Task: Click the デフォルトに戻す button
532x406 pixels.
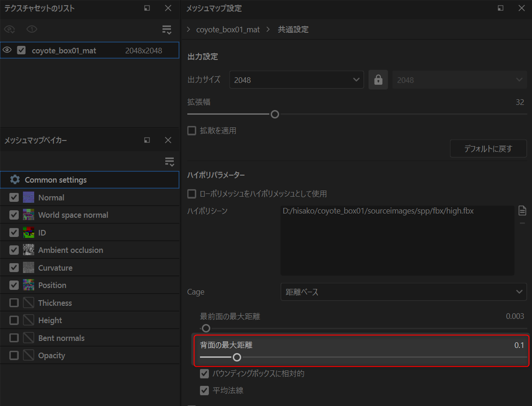Action: click(488, 149)
